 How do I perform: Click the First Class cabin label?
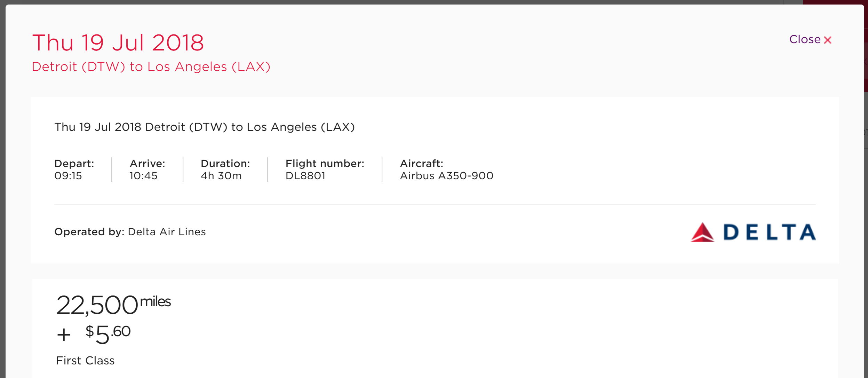(x=85, y=361)
